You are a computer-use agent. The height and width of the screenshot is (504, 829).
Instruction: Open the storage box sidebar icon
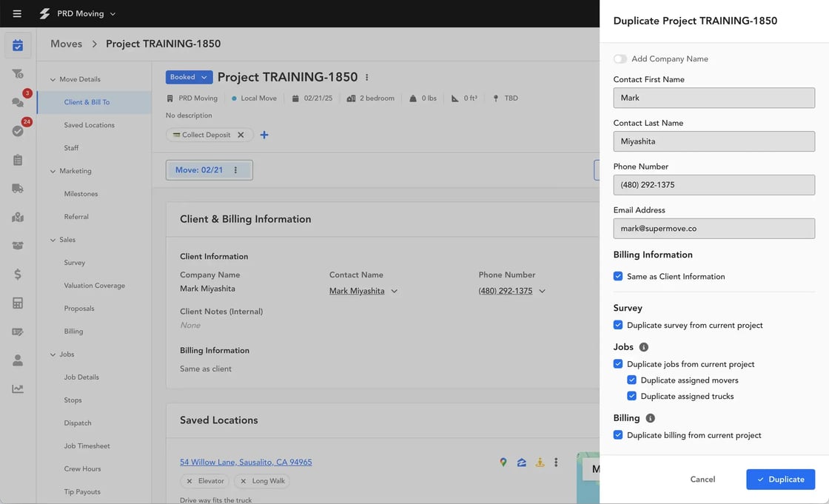tap(18, 246)
